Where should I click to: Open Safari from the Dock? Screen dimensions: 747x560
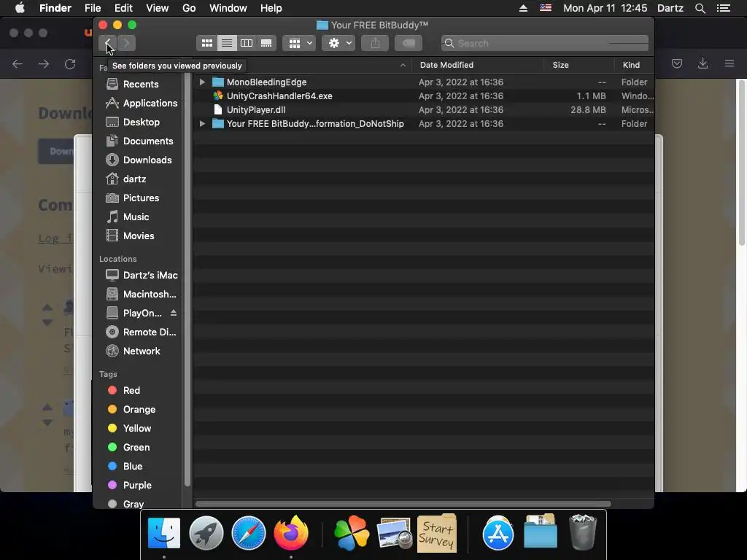point(248,533)
